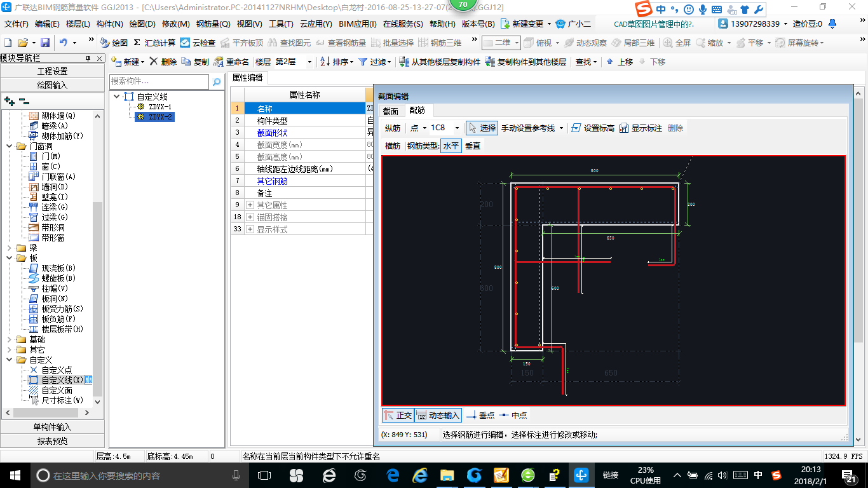Image resolution: width=868 pixels, height=488 pixels.
Task: Select 水平 horizontal rebar type
Action: point(451,146)
